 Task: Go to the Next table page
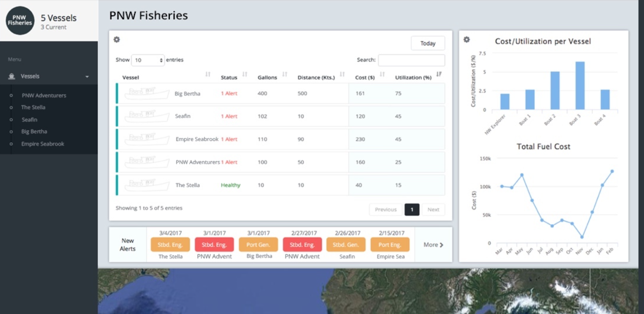433,210
